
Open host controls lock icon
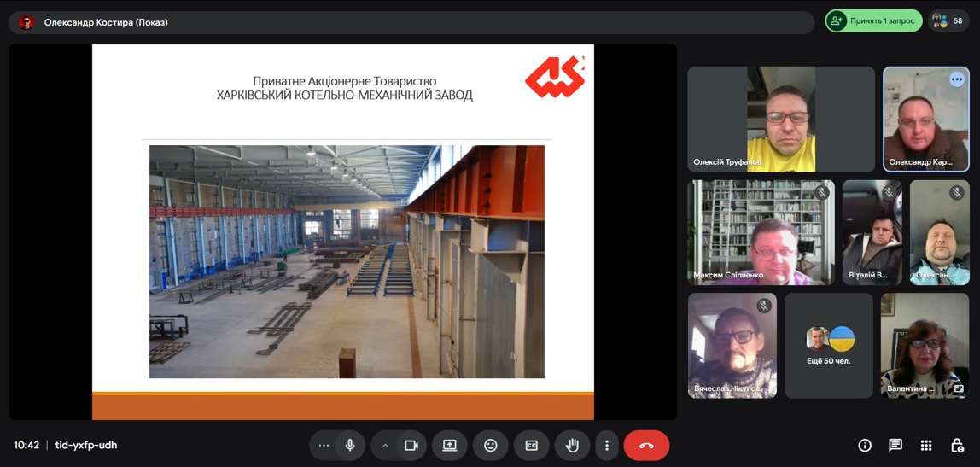point(957,445)
